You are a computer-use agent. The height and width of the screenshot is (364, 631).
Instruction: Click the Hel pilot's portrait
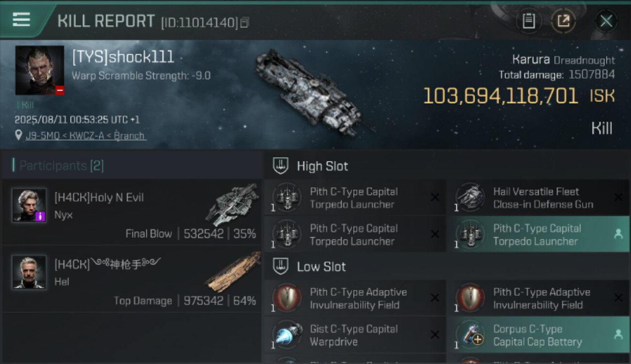(29, 272)
